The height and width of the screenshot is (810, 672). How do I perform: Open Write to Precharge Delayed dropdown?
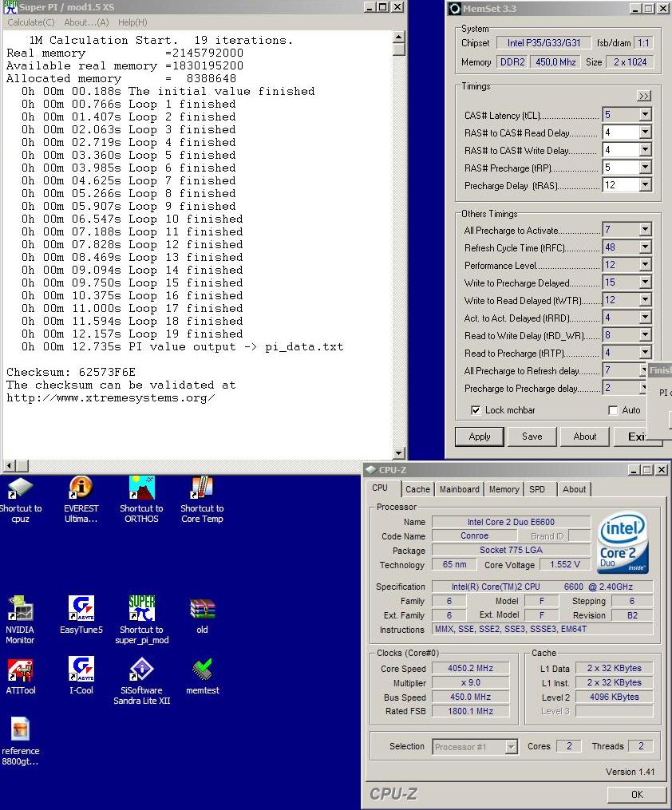pyautogui.click(x=645, y=282)
